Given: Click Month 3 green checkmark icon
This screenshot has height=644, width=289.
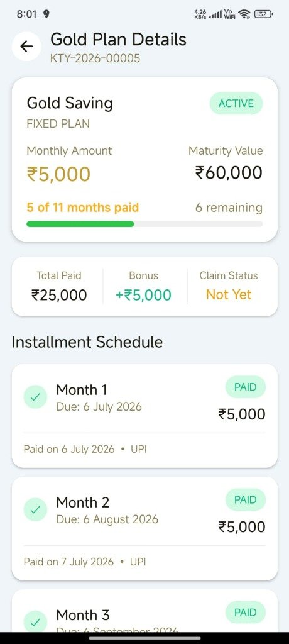Looking at the screenshot, I should [35, 622].
